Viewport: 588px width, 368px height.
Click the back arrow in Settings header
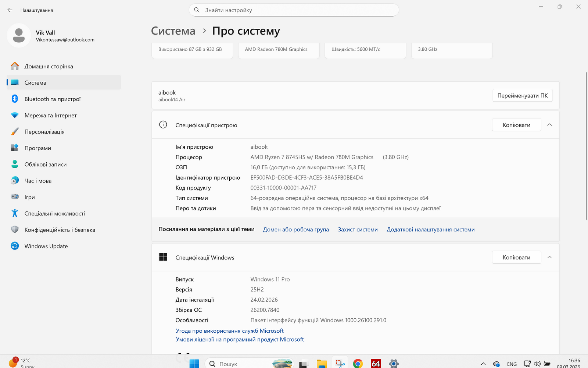click(10, 10)
